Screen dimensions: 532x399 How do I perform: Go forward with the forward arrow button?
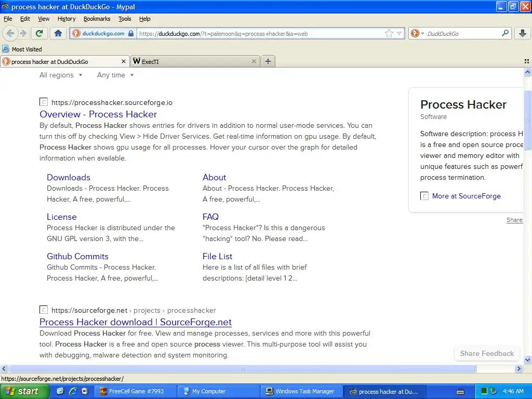click(x=23, y=33)
